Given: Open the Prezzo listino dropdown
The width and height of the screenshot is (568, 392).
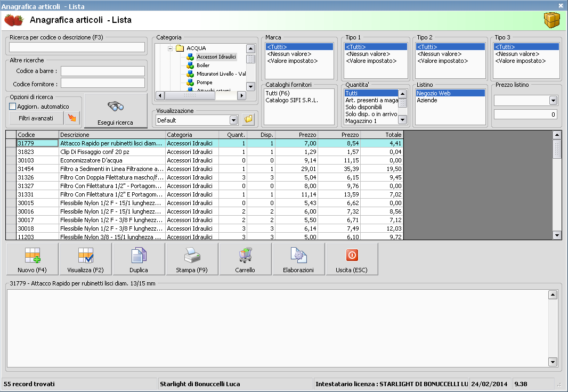Looking at the screenshot, I should tap(553, 101).
